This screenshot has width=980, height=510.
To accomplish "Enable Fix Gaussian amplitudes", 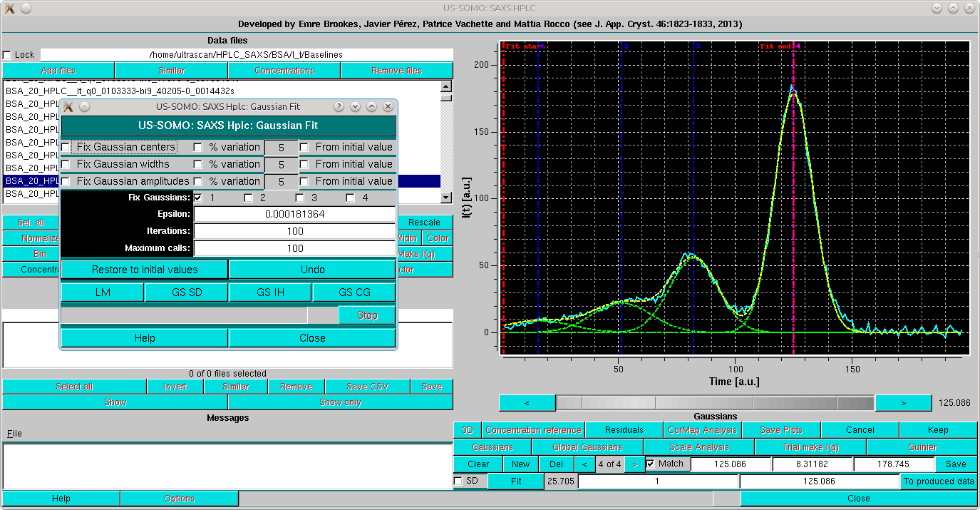I will coord(66,181).
